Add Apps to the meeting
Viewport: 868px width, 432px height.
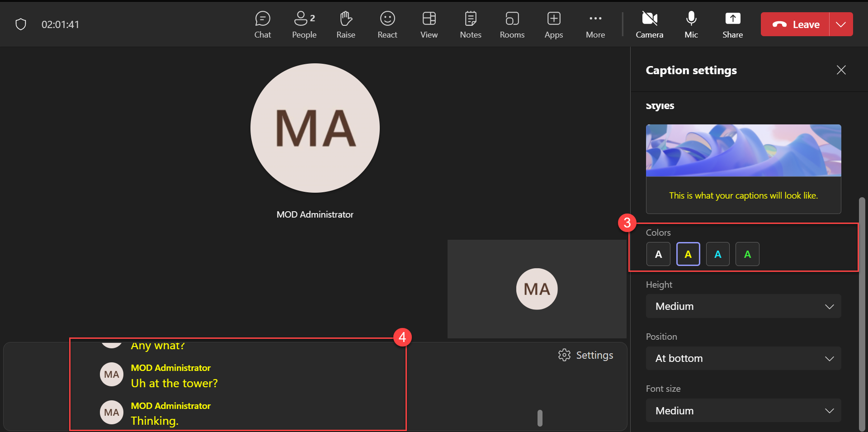click(553, 24)
